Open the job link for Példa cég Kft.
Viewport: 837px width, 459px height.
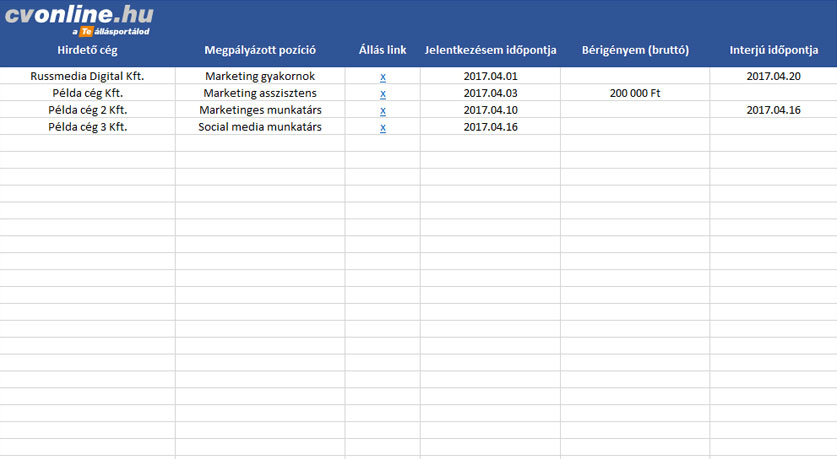click(x=383, y=94)
